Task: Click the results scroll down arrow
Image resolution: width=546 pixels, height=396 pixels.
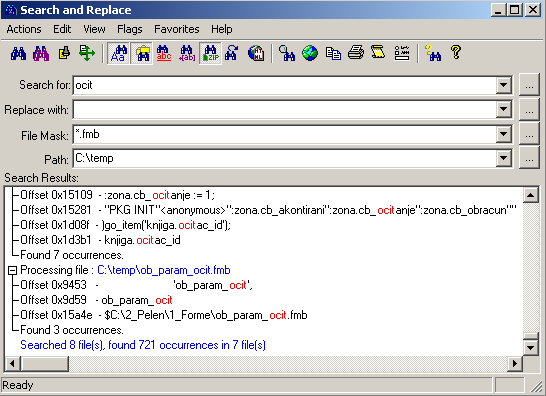Action: click(530, 347)
